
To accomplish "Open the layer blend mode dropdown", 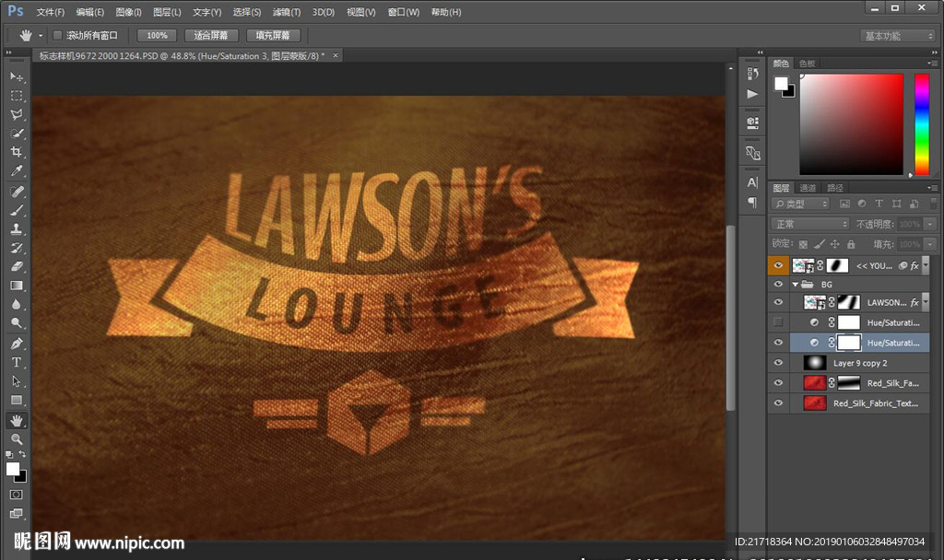I will click(x=810, y=224).
